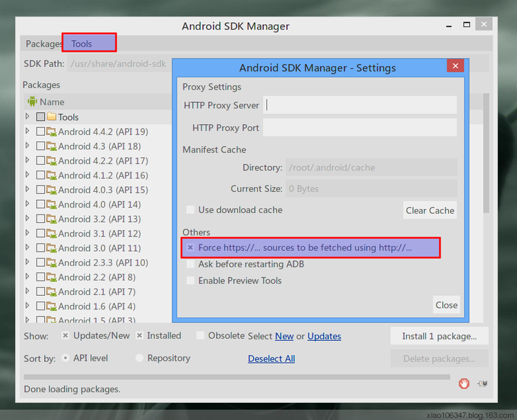Open the SDK Manager log icon
Image resolution: width=517 pixels, height=420 pixels.
coord(483,383)
